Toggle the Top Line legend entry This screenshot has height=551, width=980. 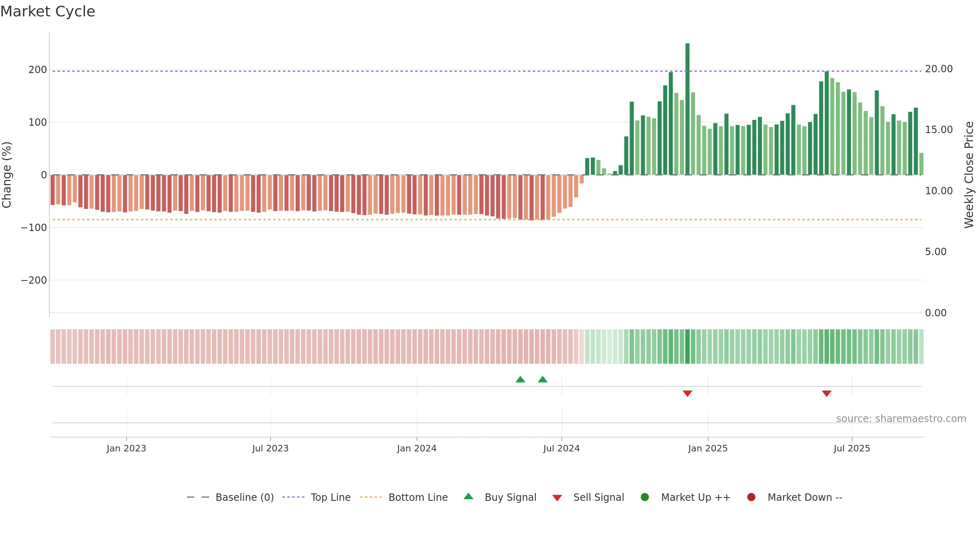click(316, 497)
